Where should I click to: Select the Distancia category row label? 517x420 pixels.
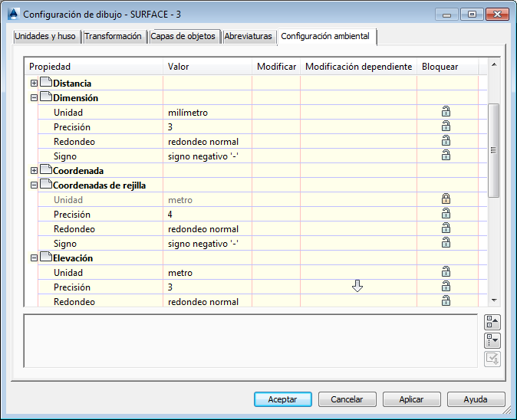coord(72,84)
